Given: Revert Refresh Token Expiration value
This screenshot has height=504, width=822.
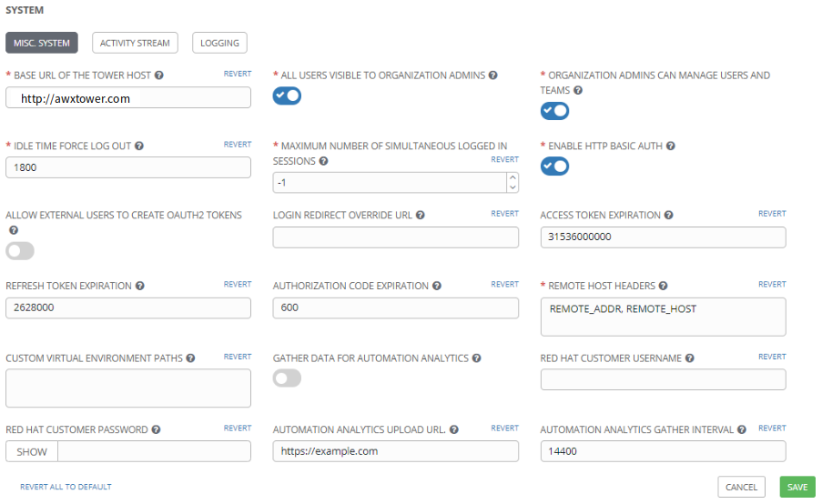Looking at the screenshot, I should coord(238,284).
